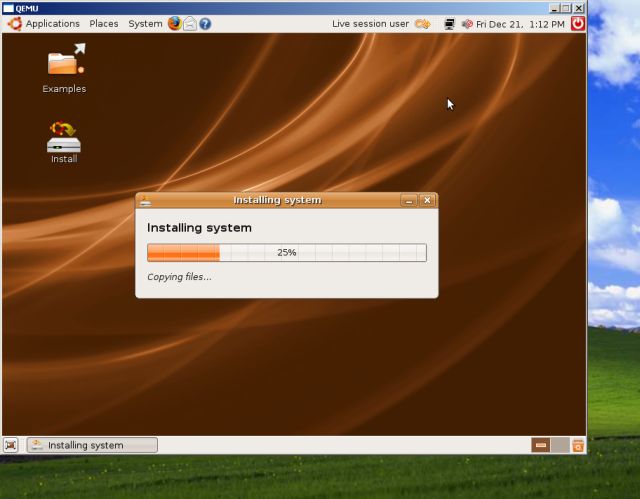This screenshot has width=640, height=499.
Task: Switch to the second workspace
Action: tap(560, 445)
